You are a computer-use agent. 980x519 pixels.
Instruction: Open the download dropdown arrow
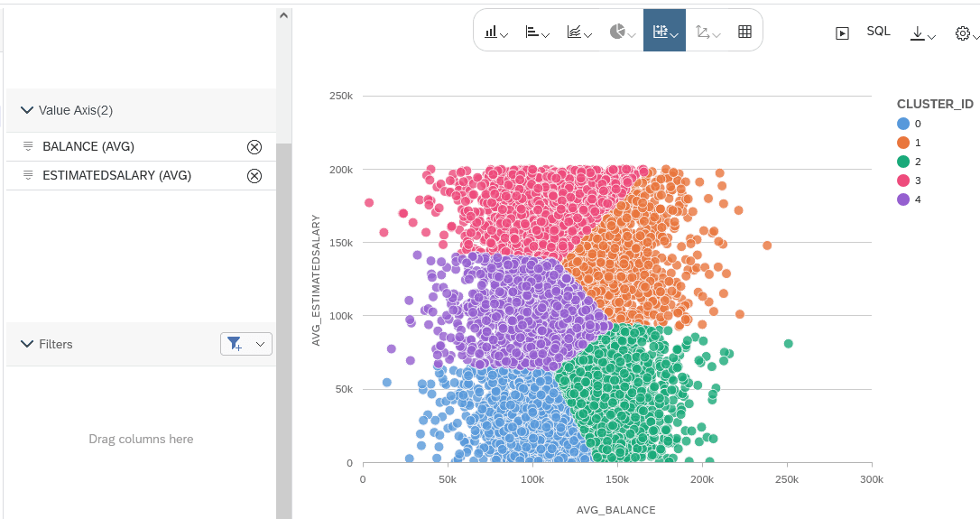[931, 37]
